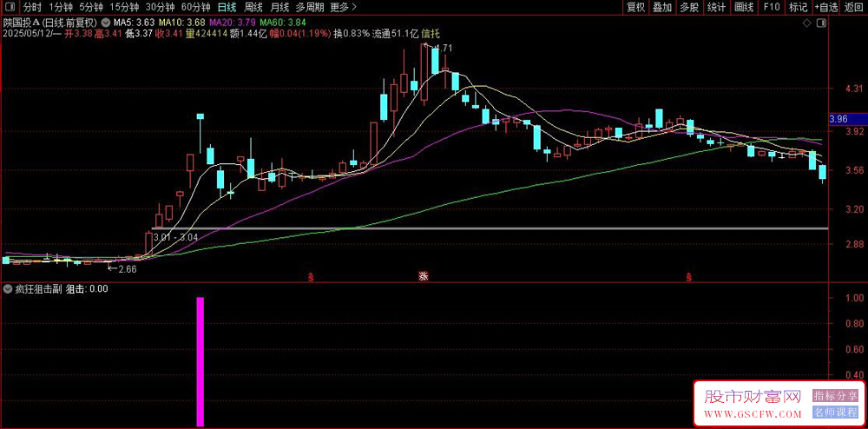868x429 pixels.
Task: Switch to 周线 weekly chart
Action: tap(253, 7)
